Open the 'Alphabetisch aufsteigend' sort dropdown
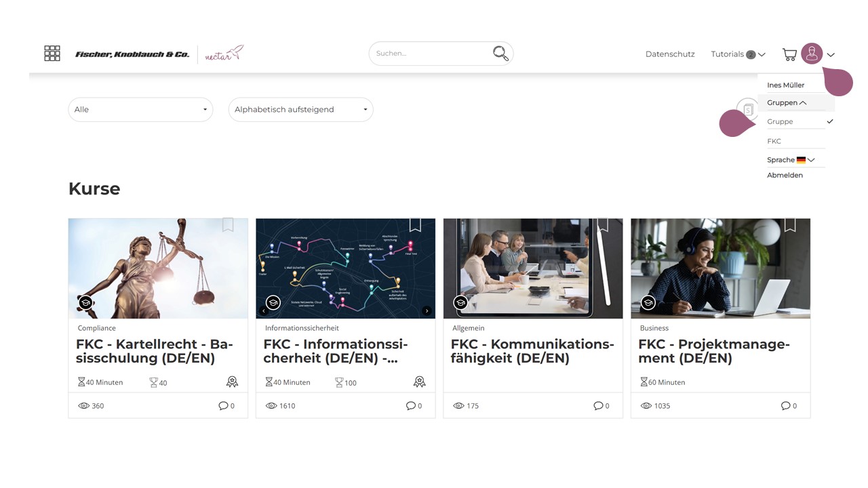The width and height of the screenshot is (868, 488). coord(300,110)
